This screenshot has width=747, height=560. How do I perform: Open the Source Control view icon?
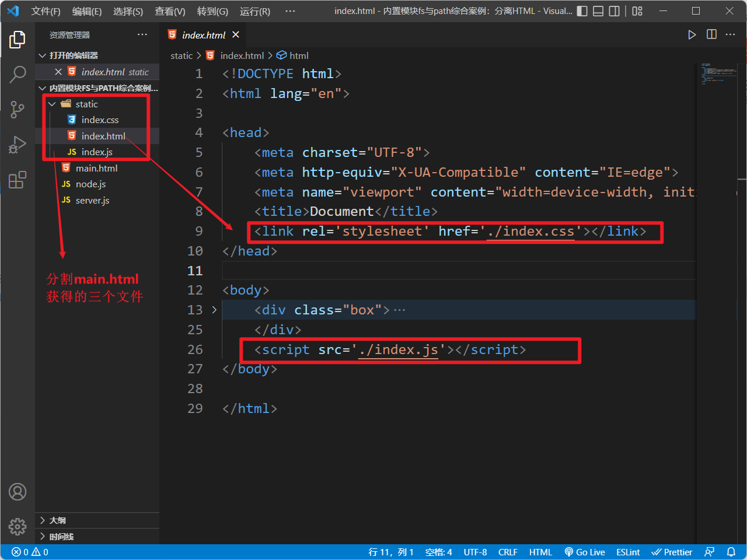18,109
